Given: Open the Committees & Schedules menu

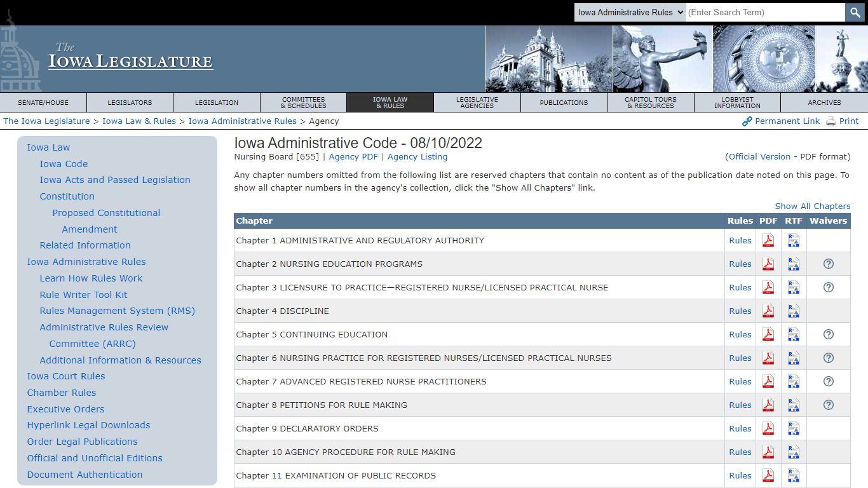Looking at the screenshot, I should pos(303,102).
